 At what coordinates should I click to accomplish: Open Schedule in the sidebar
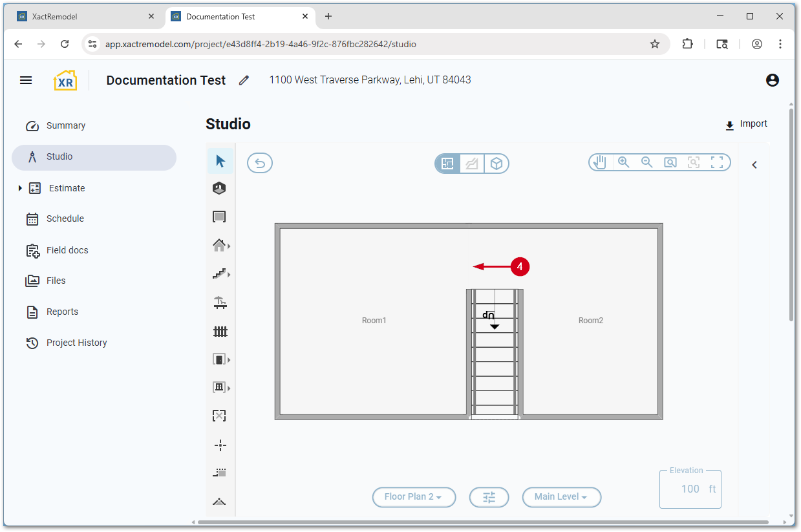click(65, 218)
